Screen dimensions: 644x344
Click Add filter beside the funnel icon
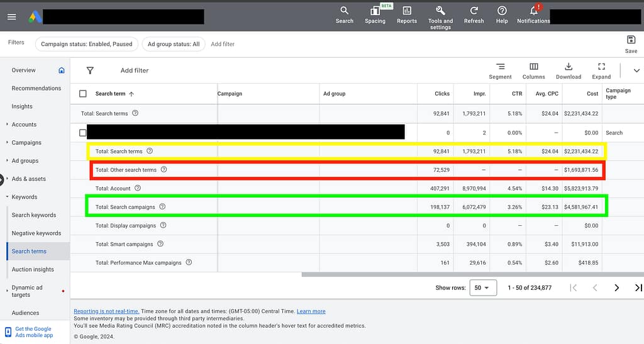pyautogui.click(x=135, y=70)
